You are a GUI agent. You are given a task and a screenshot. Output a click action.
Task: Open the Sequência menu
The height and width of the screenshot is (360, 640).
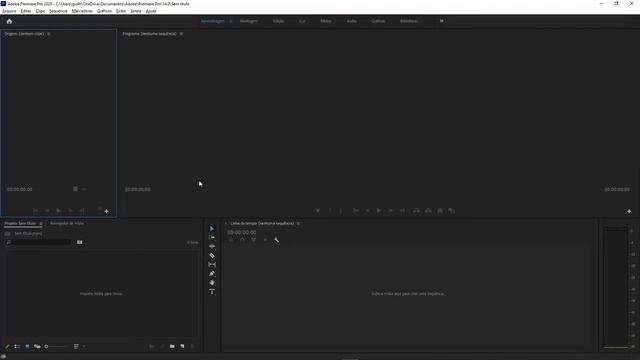coord(58,11)
